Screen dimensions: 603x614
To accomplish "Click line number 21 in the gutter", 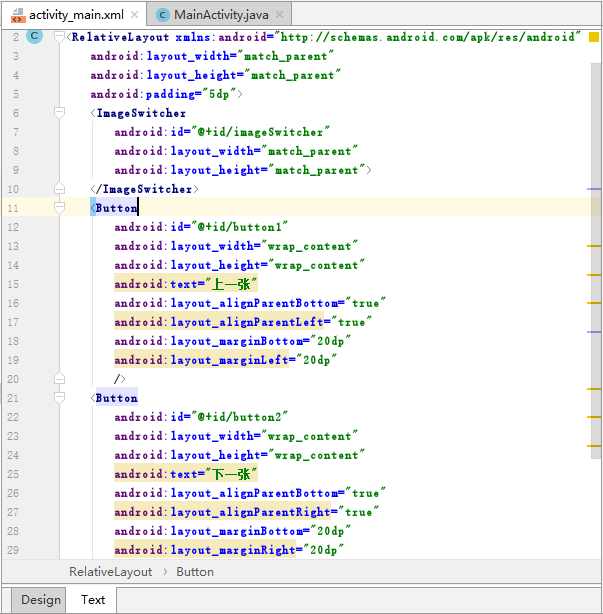I will 13,398.
